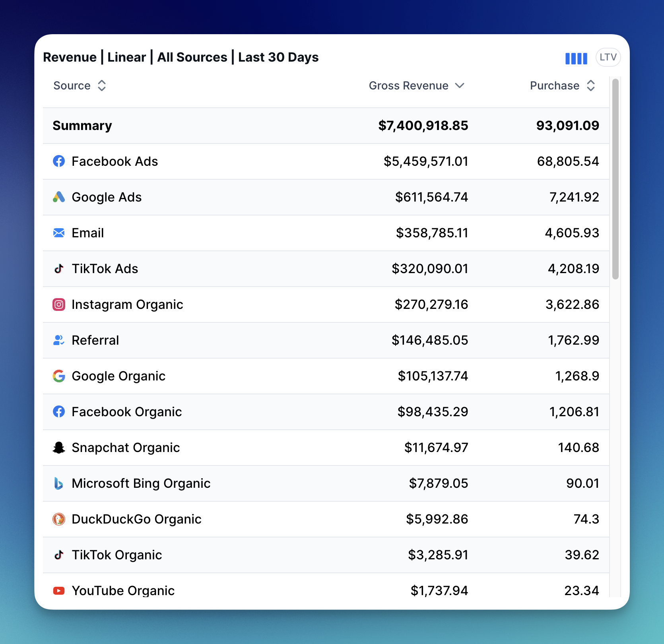Image resolution: width=664 pixels, height=644 pixels.
Task: Click the Facebook Organic source name
Action: click(x=127, y=412)
